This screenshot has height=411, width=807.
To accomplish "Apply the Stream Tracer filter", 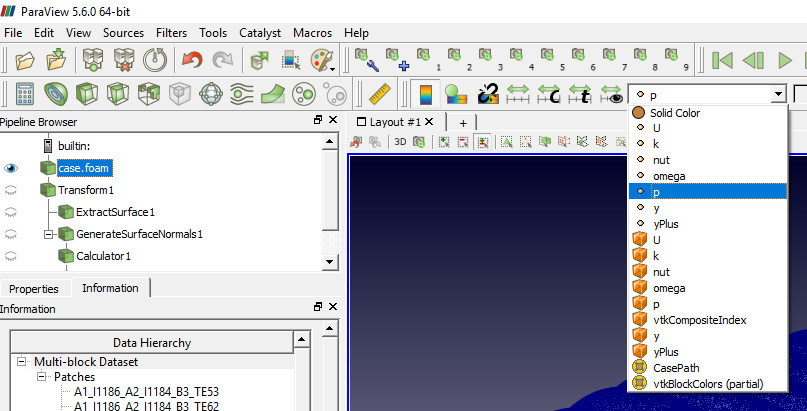I will pos(241,94).
